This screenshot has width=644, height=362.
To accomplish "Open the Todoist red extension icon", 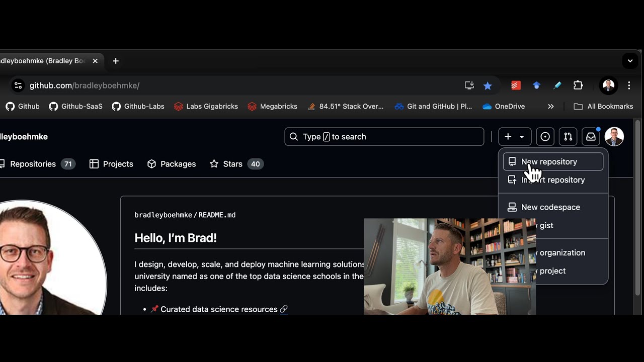I will click(516, 85).
